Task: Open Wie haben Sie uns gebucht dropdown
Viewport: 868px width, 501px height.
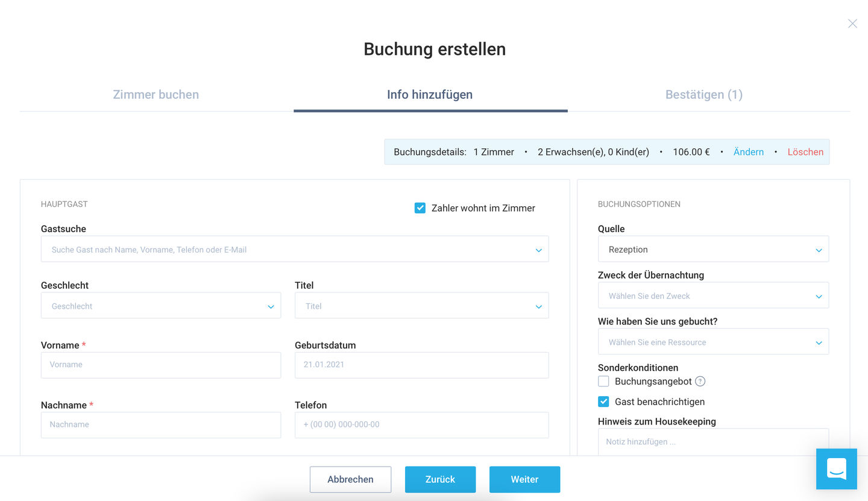Action: pyautogui.click(x=713, y=342)
